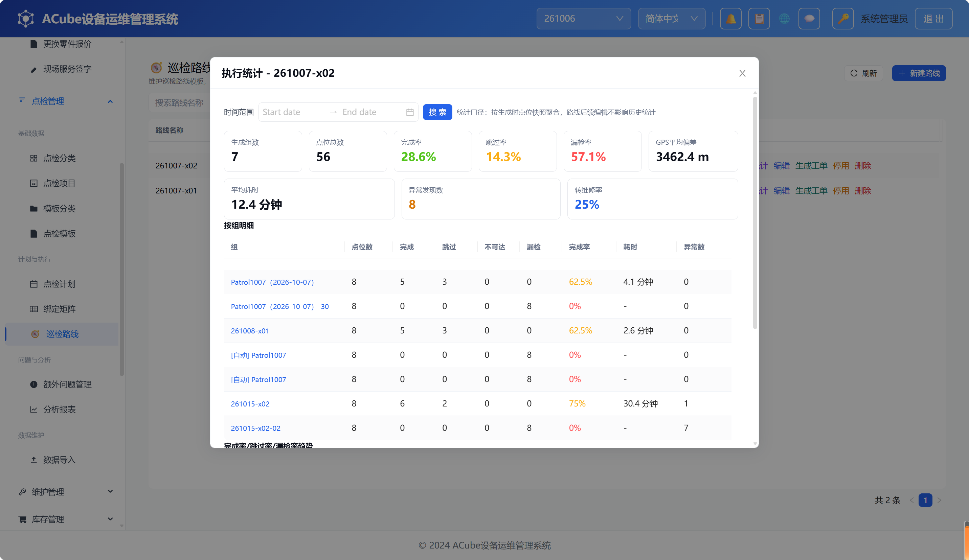Click 系统管理员 user name

(x=884, y=19)
